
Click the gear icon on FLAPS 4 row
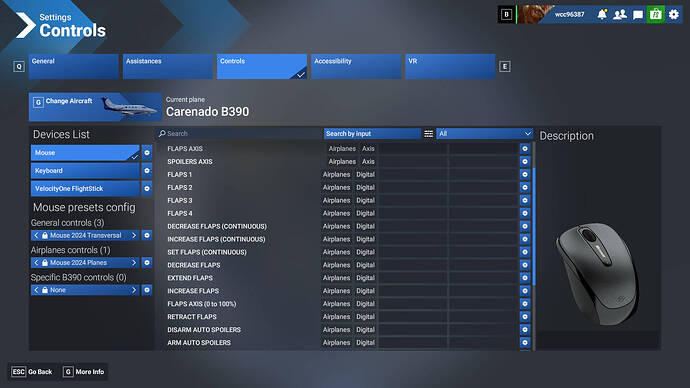click(x=525, y=213)
